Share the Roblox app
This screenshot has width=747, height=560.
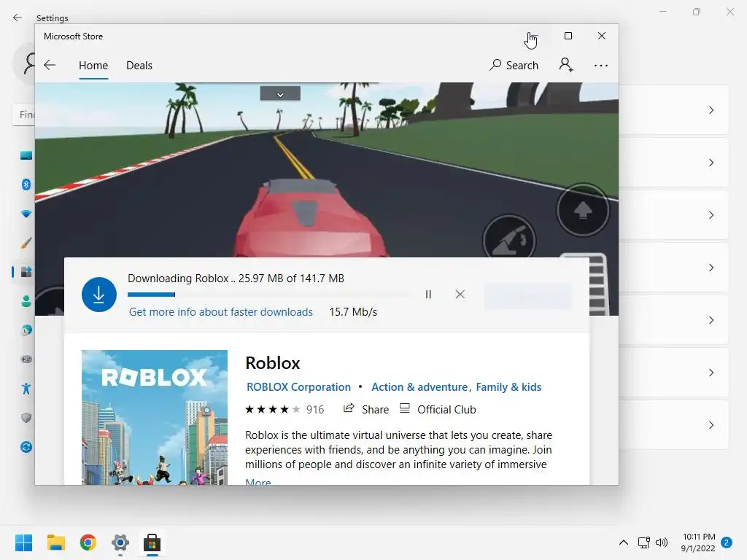click(x=366, y=410)
